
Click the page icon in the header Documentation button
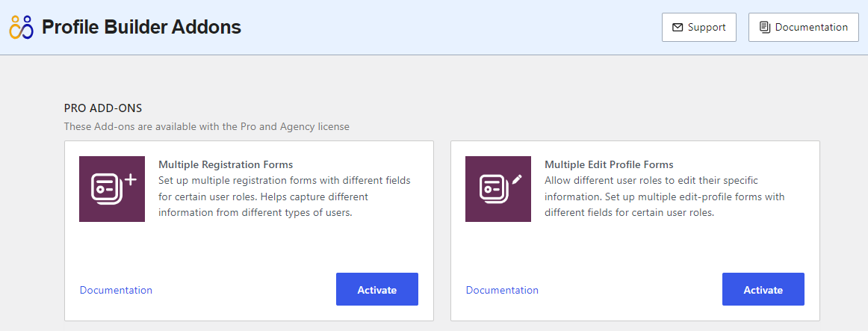point(765,28)
